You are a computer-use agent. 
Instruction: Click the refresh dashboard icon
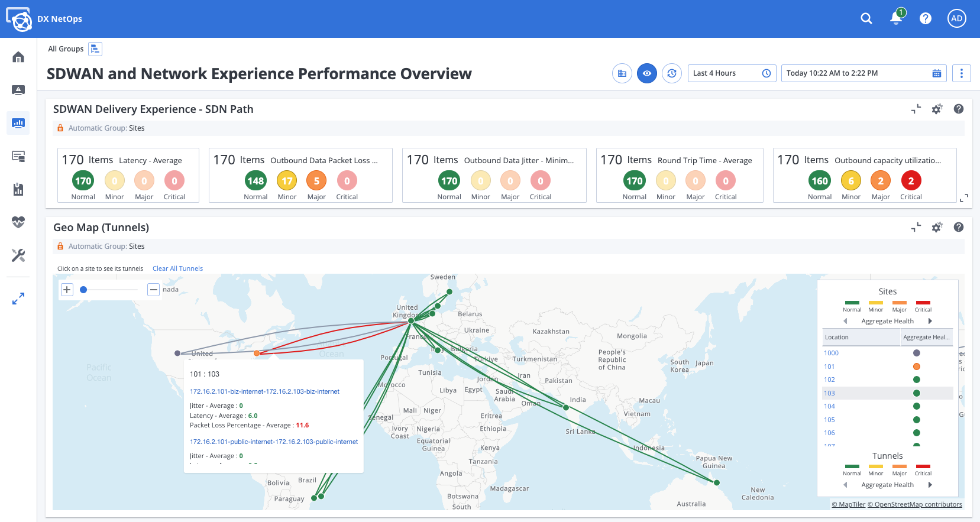tap(672, 73)
